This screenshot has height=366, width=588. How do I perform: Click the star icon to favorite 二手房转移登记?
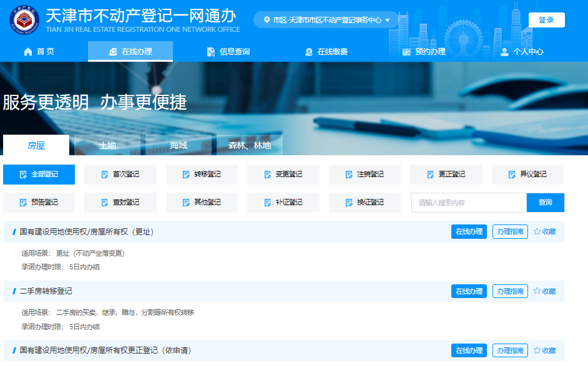(537, 291)
